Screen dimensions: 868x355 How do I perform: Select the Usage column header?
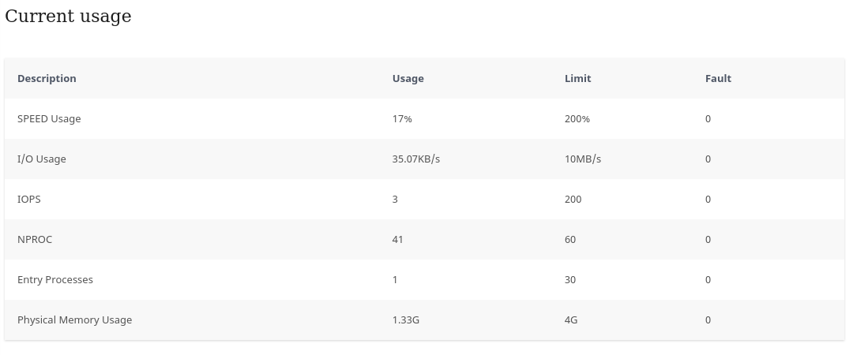click(x=408, y=79)
